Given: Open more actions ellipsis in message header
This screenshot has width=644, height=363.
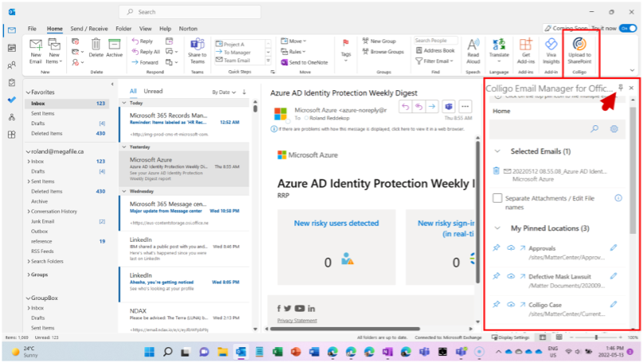Looking at the screenshot, I should 465,106.
